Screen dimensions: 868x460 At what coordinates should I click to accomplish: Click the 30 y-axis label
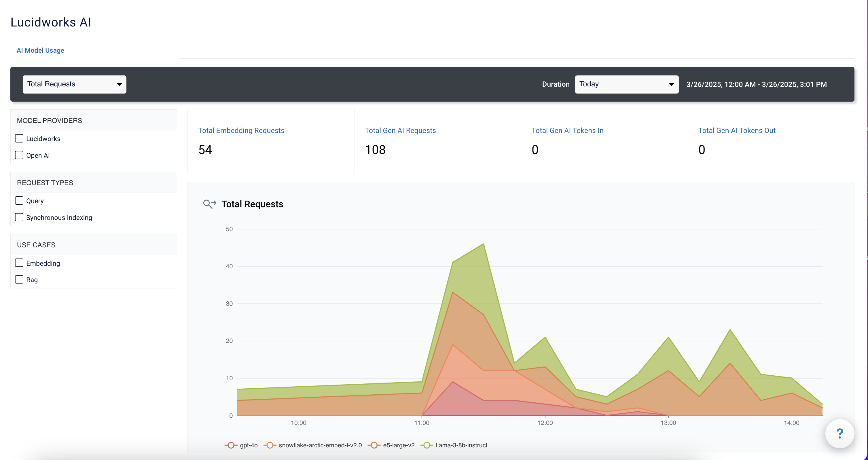pos(229,303)
